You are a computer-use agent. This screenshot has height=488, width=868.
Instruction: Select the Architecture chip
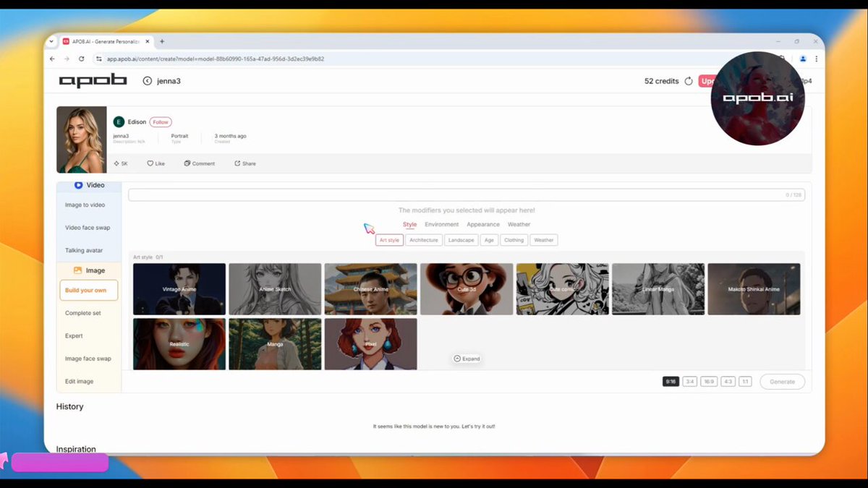click(424, 240)
